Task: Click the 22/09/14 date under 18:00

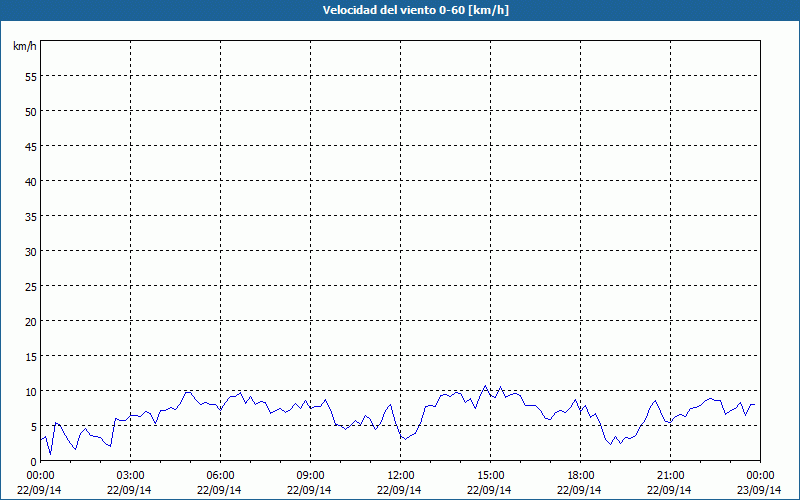Action: 579,490
